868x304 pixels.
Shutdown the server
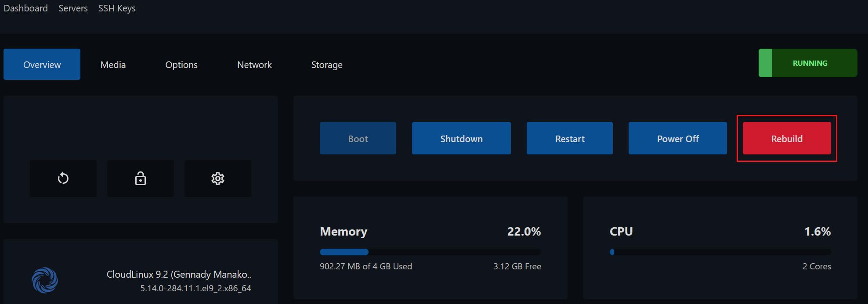click(x=461, y=138)
